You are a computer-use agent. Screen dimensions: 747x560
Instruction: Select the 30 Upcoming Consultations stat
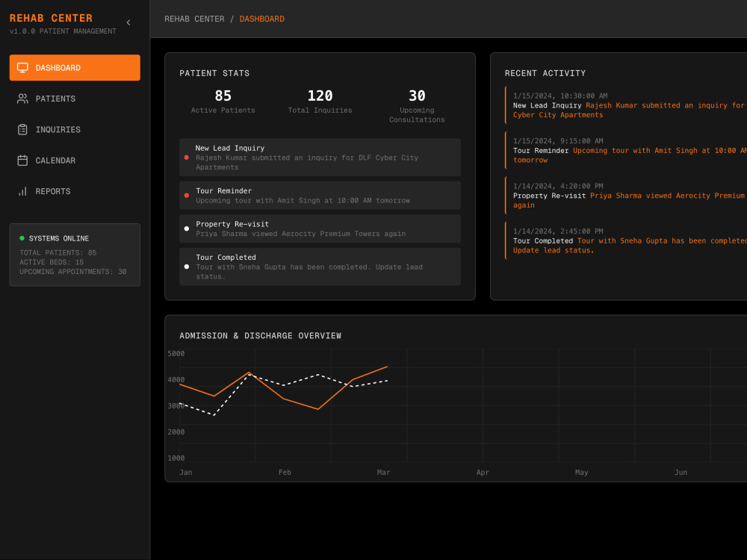tap(417, 106)
